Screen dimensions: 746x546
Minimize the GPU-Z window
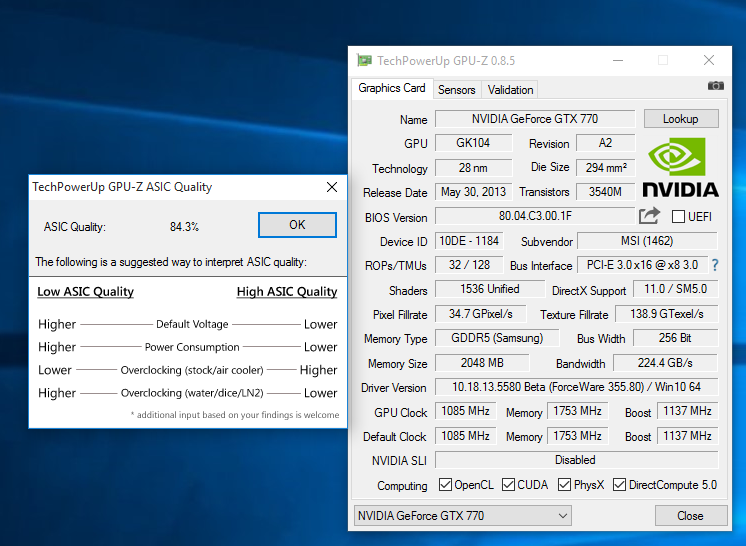coord(618,60)
